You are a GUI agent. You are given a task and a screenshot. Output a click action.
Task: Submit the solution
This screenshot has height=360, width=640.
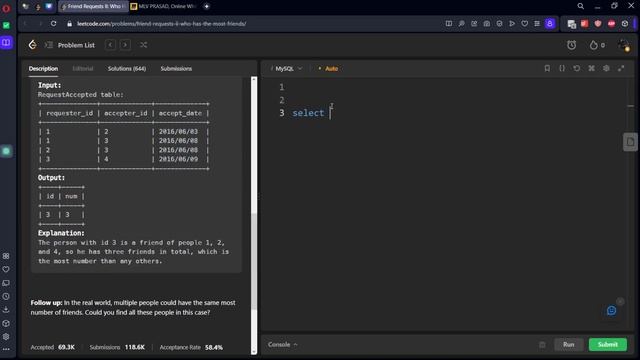pos(608,344)
